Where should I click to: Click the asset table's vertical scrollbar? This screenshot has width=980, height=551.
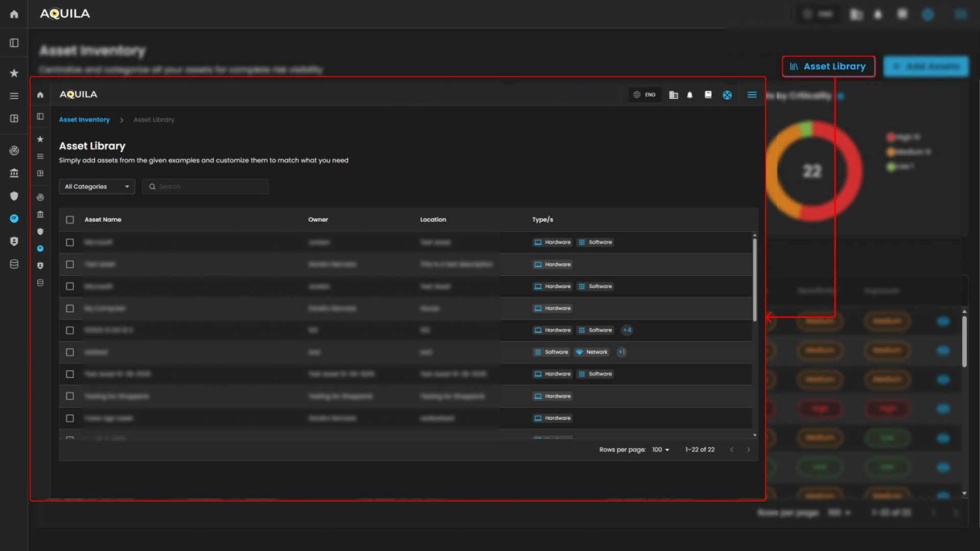point(754,280)
